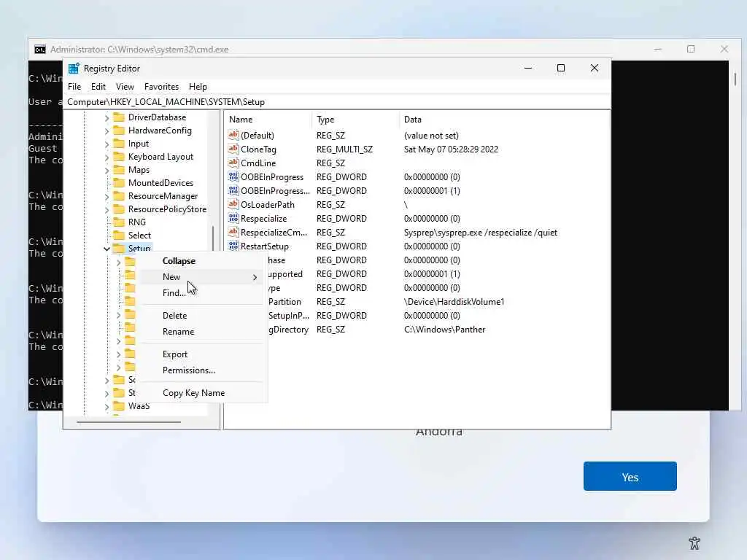Open the Favorites menu

[x=161, y=87]
